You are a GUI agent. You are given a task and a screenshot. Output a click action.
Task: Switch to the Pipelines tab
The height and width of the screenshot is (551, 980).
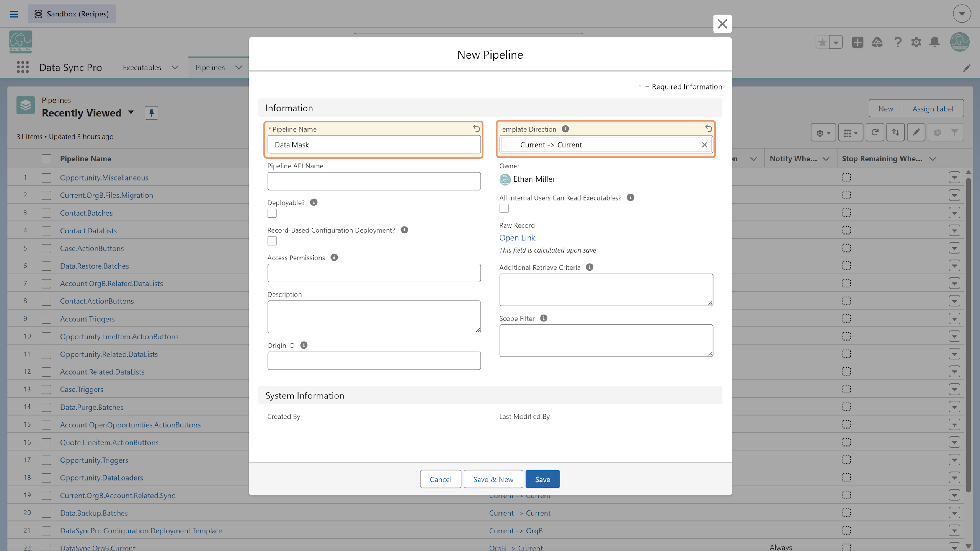click(210, 68)
